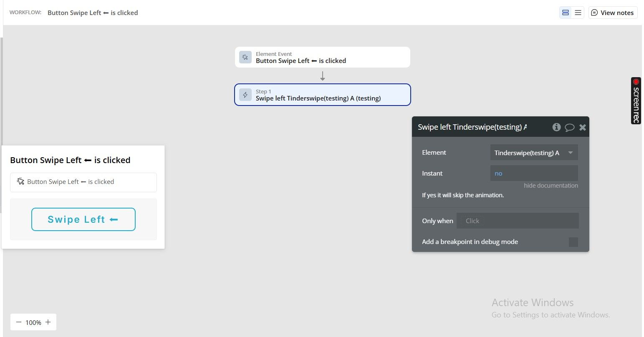This screenshot has width=644, height=337.
Task: Select Step 1 Swipe left Tinderswipe action
Action: click(x=323, y=95)
